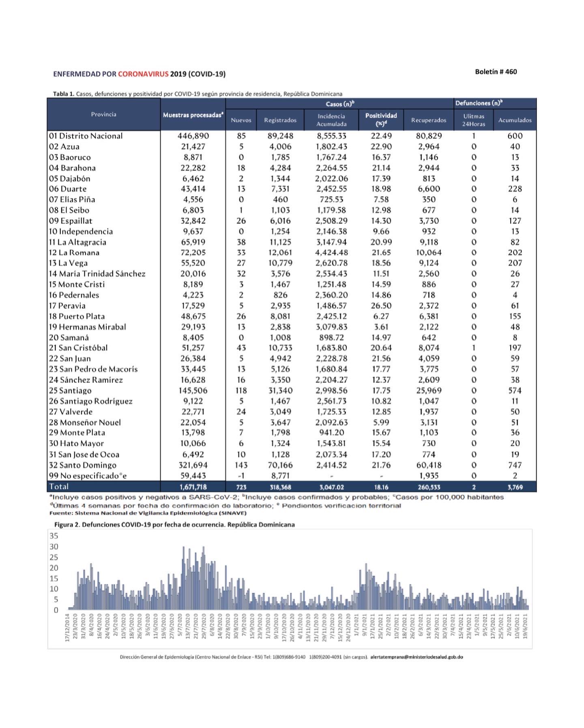Select the '19 Hermanas Mirabal' row label
Screen dimensions: 584x728
point(87,326)
